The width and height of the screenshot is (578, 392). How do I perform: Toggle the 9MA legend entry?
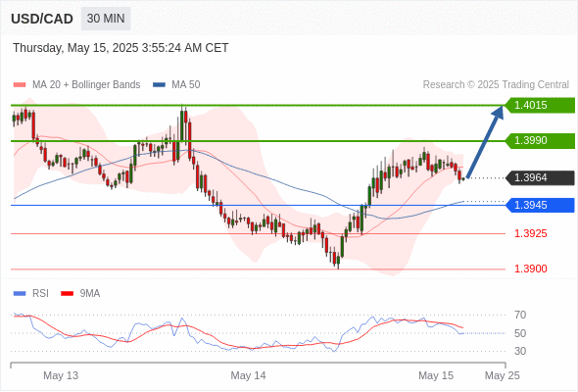click(x=80, y=294)
